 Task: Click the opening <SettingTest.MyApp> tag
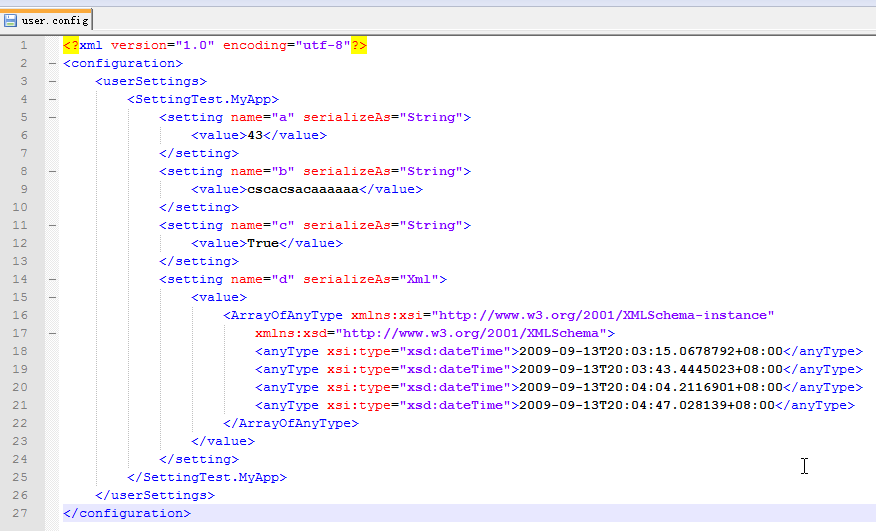[x=203, y=99]
